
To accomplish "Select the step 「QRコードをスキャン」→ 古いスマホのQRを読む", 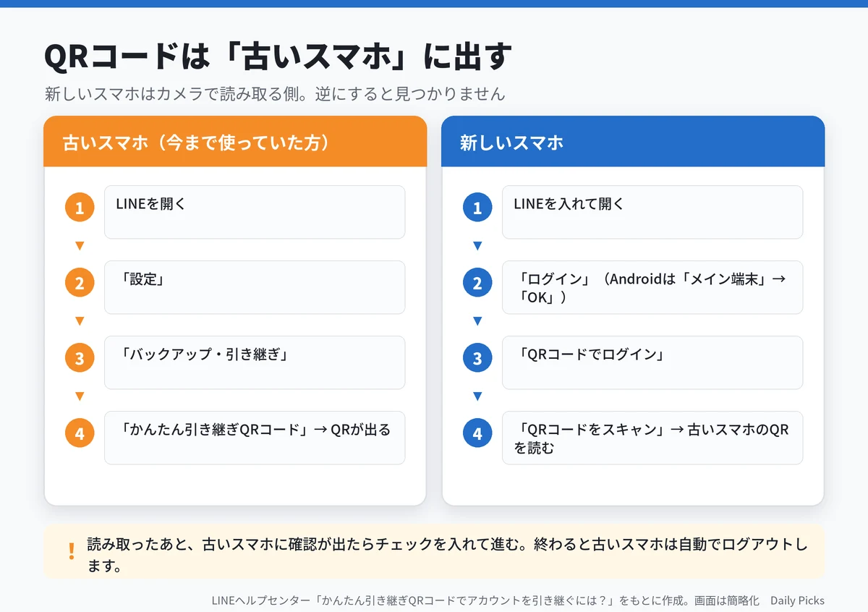I will pos(652,438).
